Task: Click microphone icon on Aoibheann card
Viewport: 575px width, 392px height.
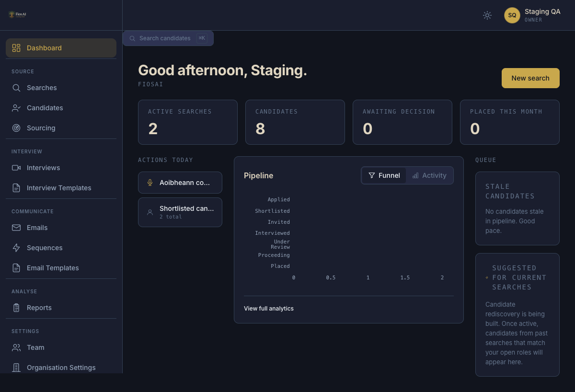Action: click(150, 183)
